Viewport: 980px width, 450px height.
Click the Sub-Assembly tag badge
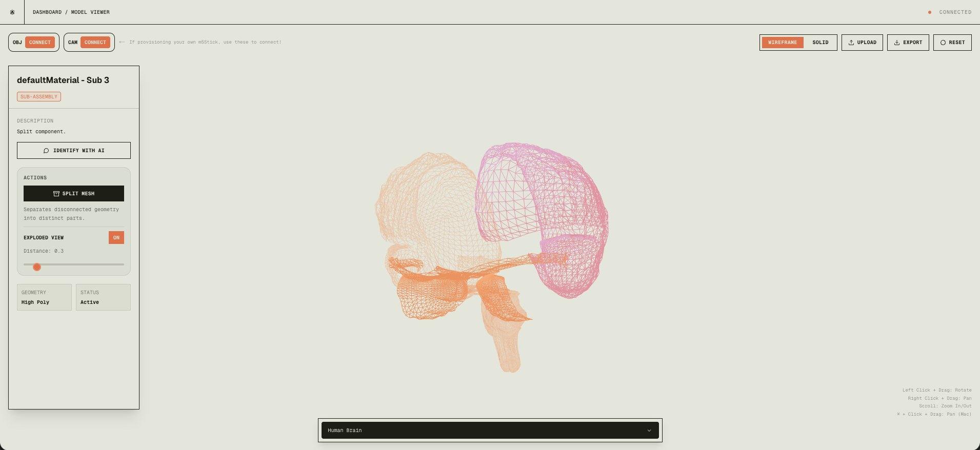39,97
